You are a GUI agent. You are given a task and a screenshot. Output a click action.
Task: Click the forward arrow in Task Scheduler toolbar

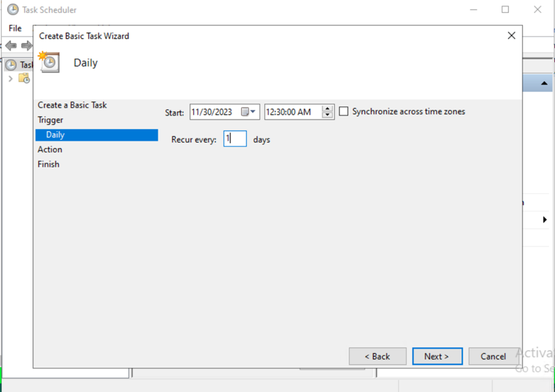(x=27, y=45)
